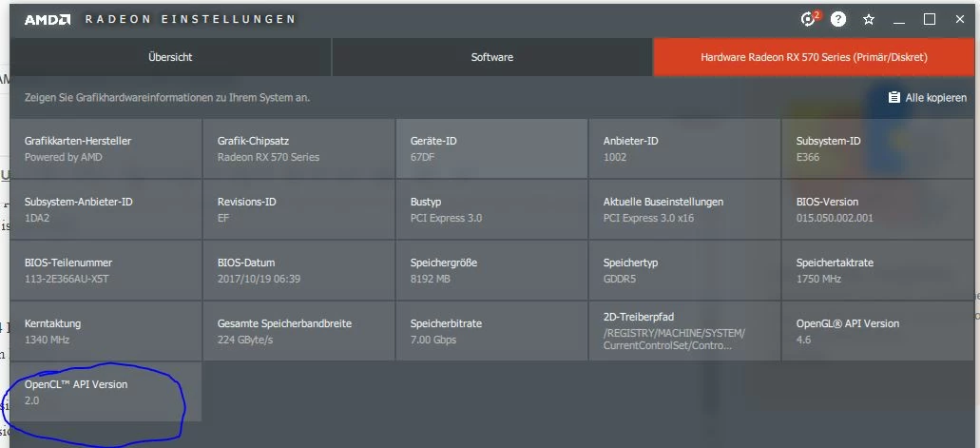The height and width of the screenshot is (448, 980).
Task: Click the Zeigen Sie Grafikhardwareinformationen description text
Action: pyautogui.click(x=167, y=98)
